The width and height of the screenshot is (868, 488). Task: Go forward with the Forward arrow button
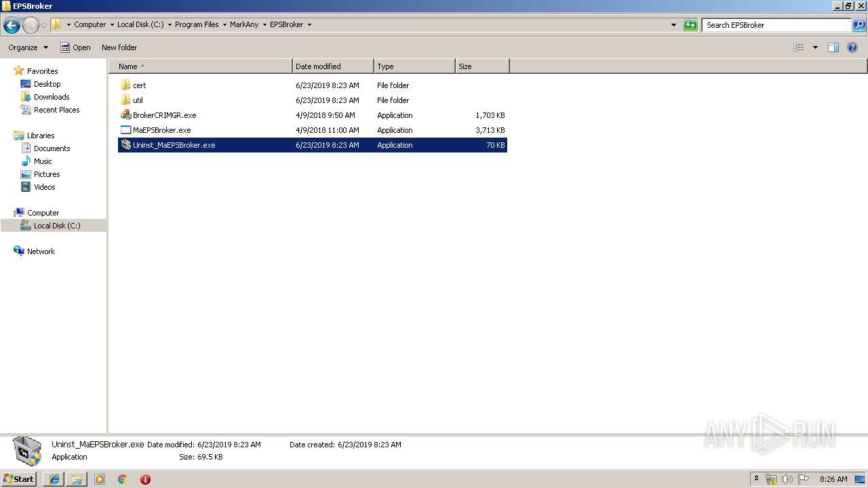pyautogui.click(x=31, y=26)
